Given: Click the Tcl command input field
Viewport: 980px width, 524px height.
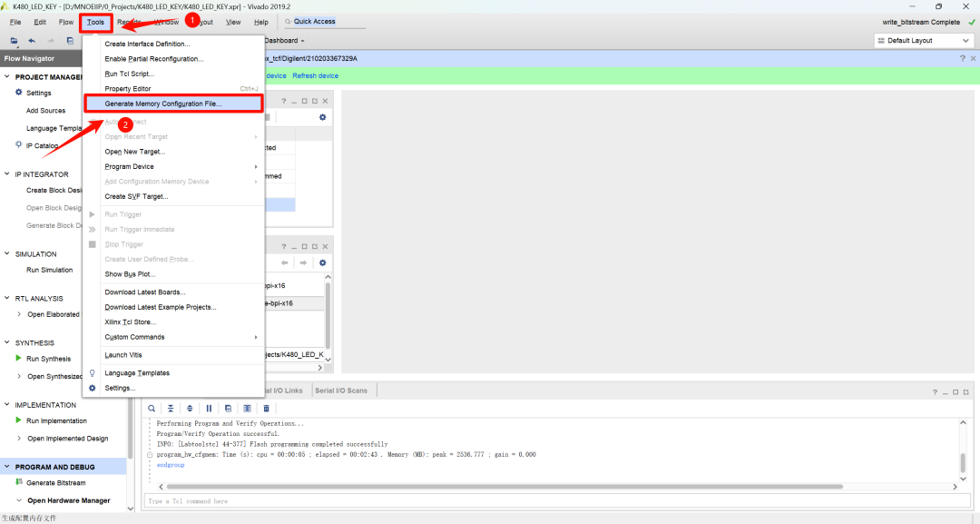Looking at the screenshot, I should pyautogui.click(x=363, y=500).
